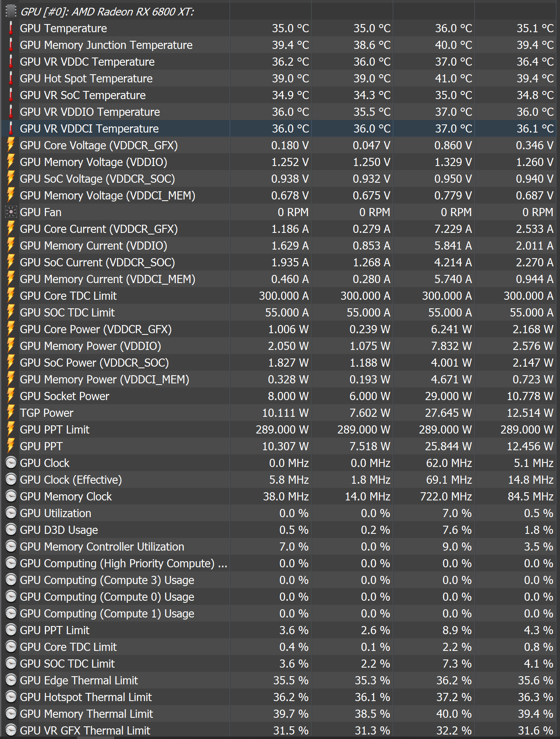Click the 722.0 MHz maximum Memory Clock value
This screenshot has width=560, height=739.
[446, 496]
